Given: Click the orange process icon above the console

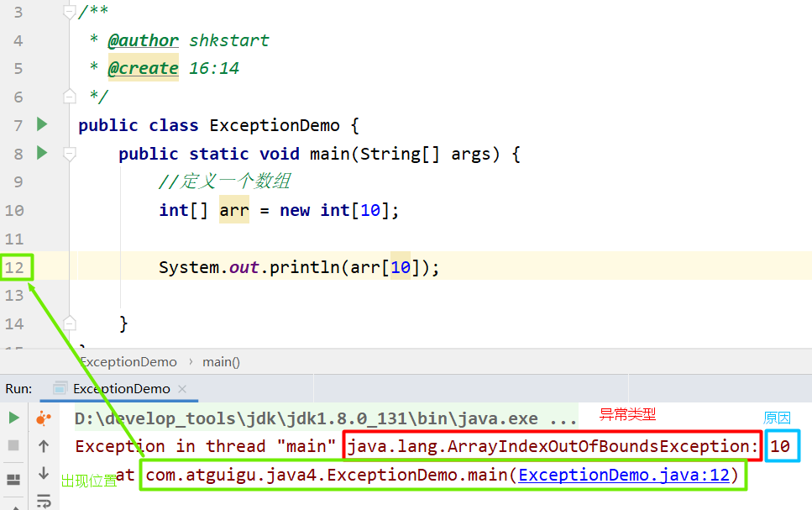Looking at the screenshot, I should click(x=43, y=416).
